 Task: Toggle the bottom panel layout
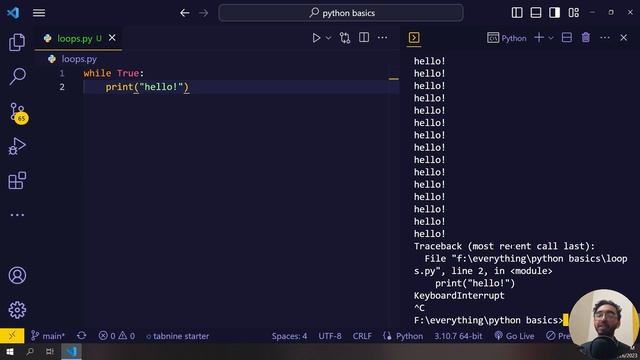pyautogui.click(x=536, y=13)
